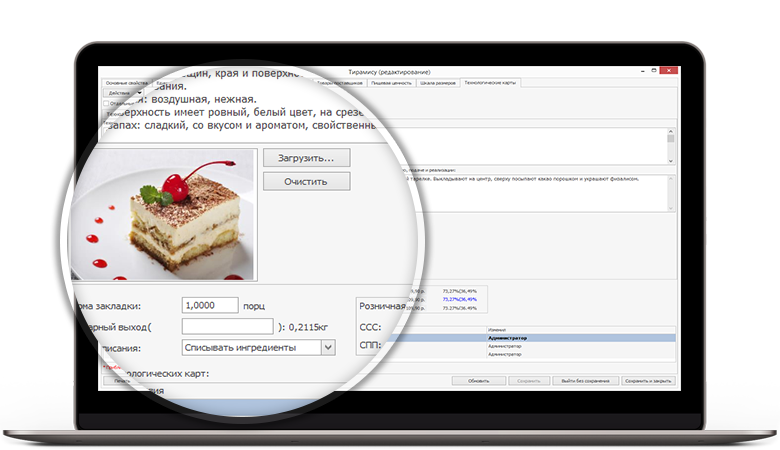Image resolution: width=780 pixels, height=450 pixels.
Task: Close the Тирамису editing window
Action: [x=669, y=71]
